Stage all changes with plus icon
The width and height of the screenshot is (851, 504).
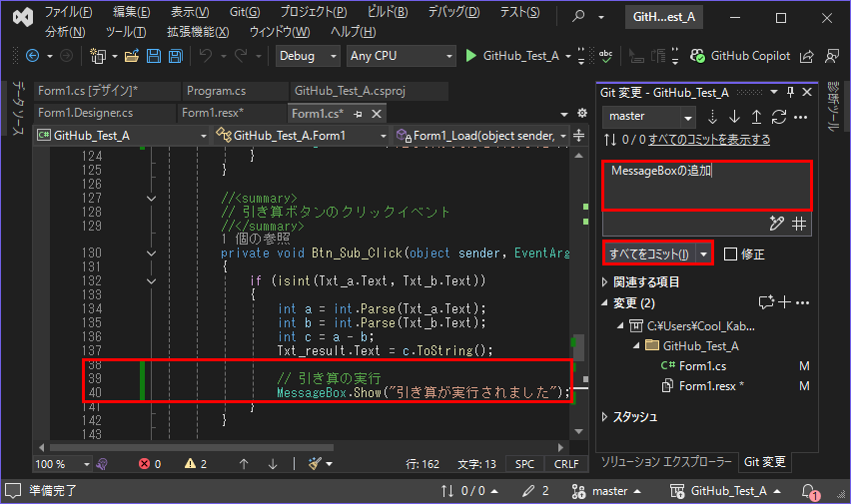[x=784, y=302]
